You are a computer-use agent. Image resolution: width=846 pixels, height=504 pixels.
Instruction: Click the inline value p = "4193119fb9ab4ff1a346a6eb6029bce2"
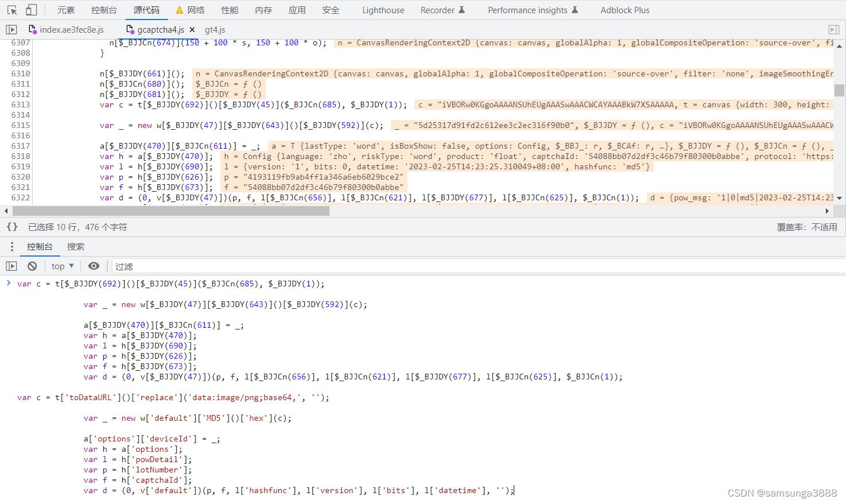[314, 177]
